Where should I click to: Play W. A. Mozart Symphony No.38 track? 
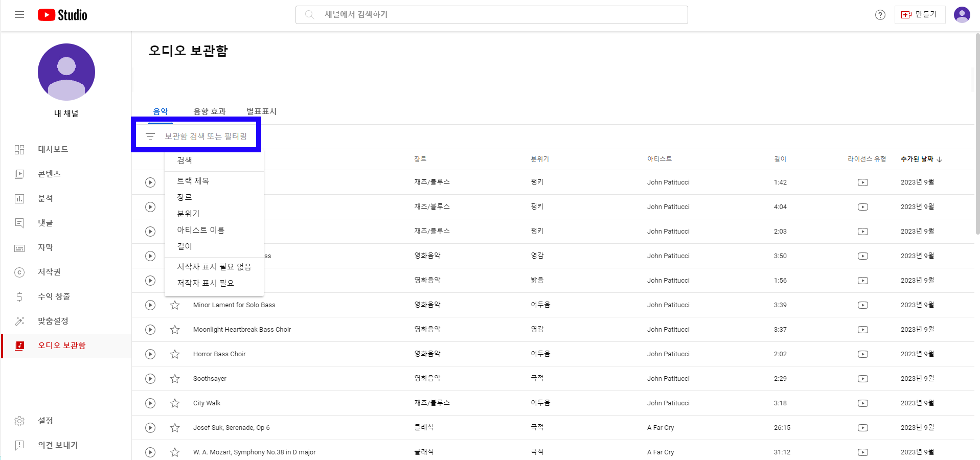[x=150, y=452]
